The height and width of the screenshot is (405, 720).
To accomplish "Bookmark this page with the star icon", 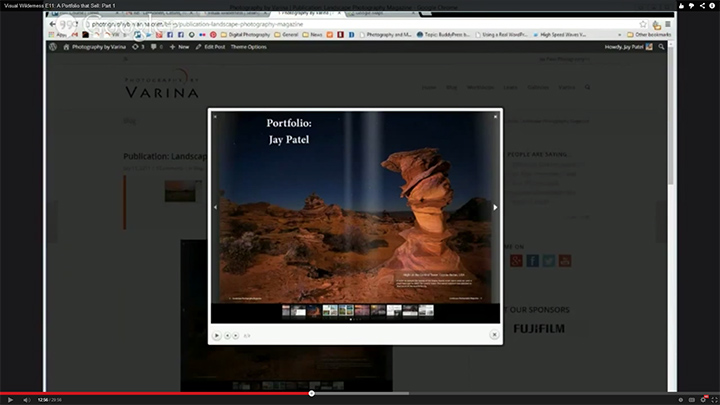I will point(643,24).
